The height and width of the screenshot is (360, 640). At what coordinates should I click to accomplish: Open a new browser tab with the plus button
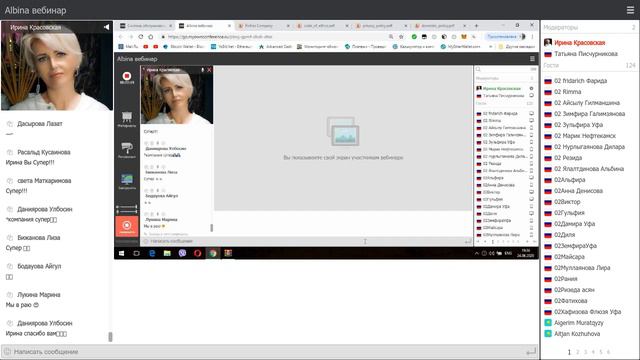pos(476,26)
